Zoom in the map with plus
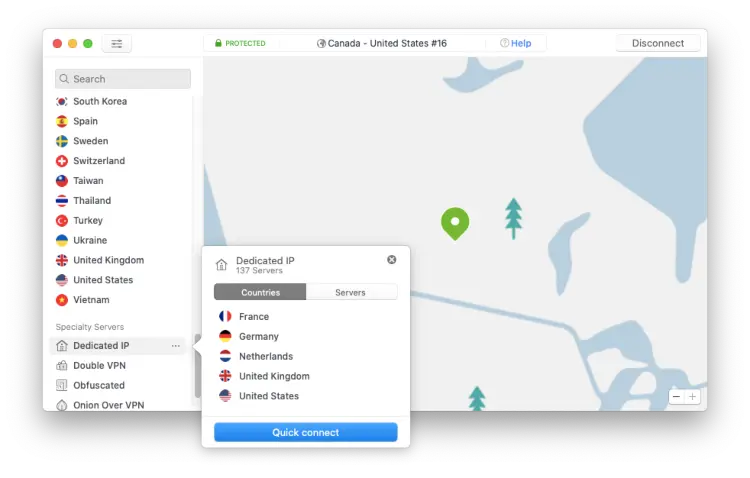 tap(692, 397)
